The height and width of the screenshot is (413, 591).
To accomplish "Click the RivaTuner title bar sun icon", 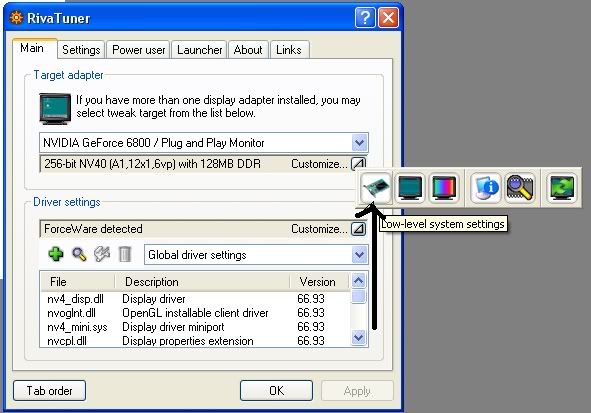I will [16, 18].
